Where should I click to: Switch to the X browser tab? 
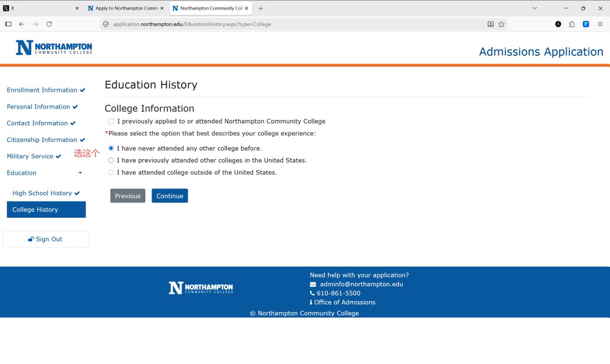(x=41, y=8)
